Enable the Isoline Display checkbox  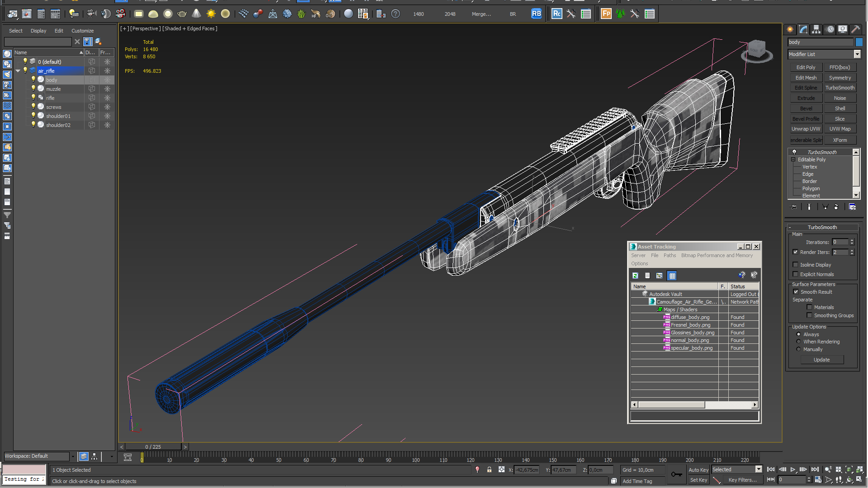pyautogui.click(x=796, y=265)
